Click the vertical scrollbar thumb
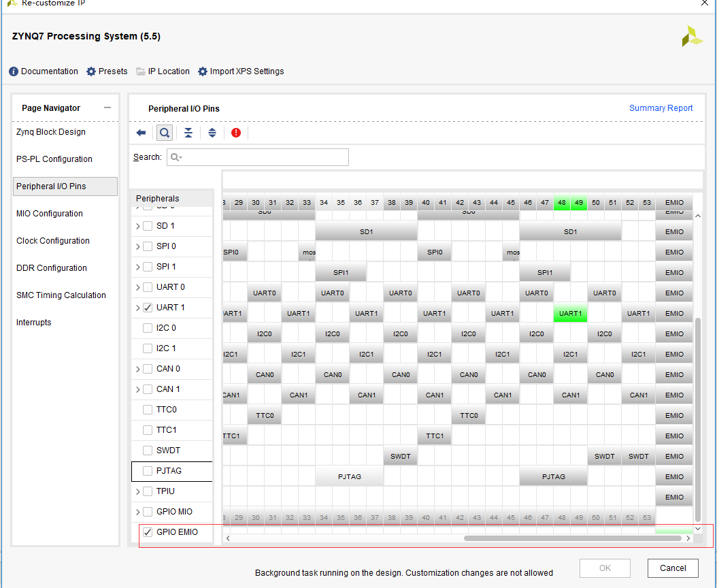Screen dimensions: 717x588 (x=698, y=420)
